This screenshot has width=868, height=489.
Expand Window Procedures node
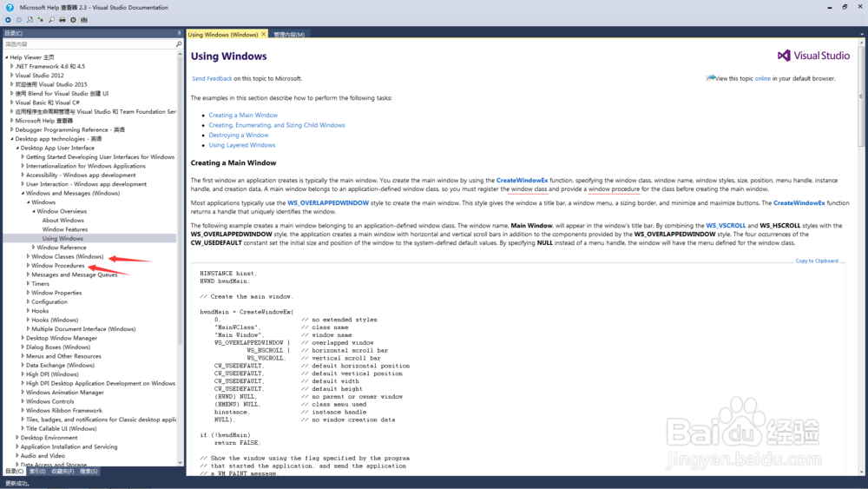(29, 266)
